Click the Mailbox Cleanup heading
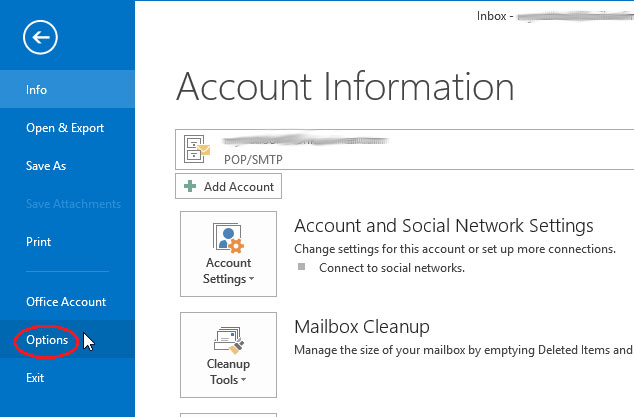 coord(362,327)
